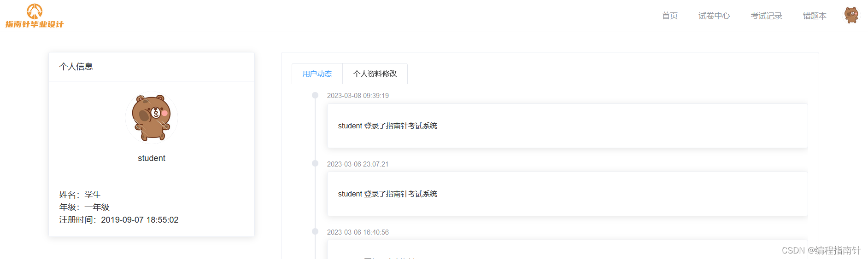Open 试卷中心 from the top menu
Image resolution: width=868 pixels, height=259 pixels.
click(714, 16)
